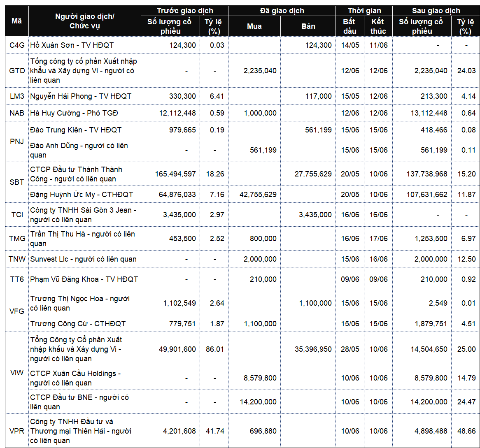Viewport: 480px width, 448px height.
Task: Select the Mua column header
Action: (x=254, y=26)
